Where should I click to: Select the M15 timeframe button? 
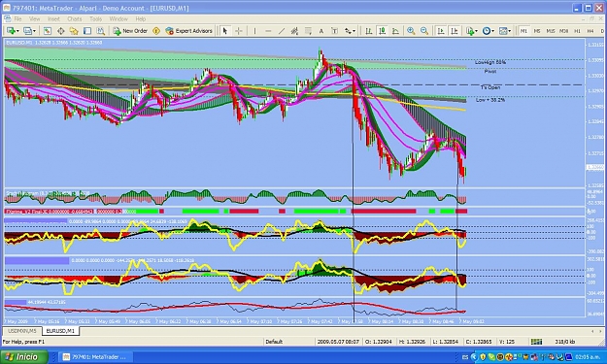551,31
